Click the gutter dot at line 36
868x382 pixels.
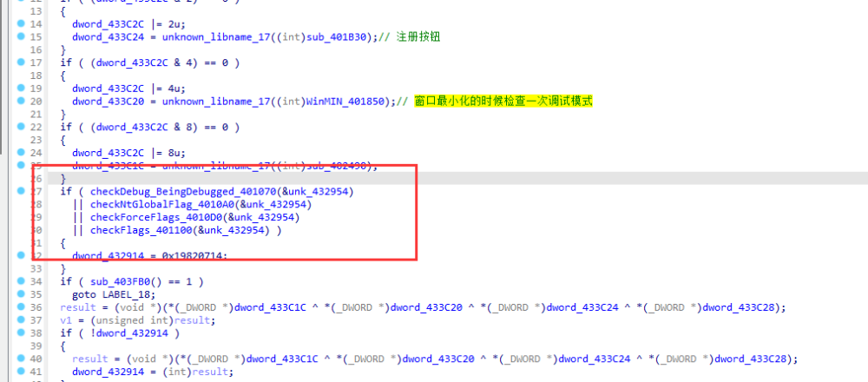(x=19, y=307)
